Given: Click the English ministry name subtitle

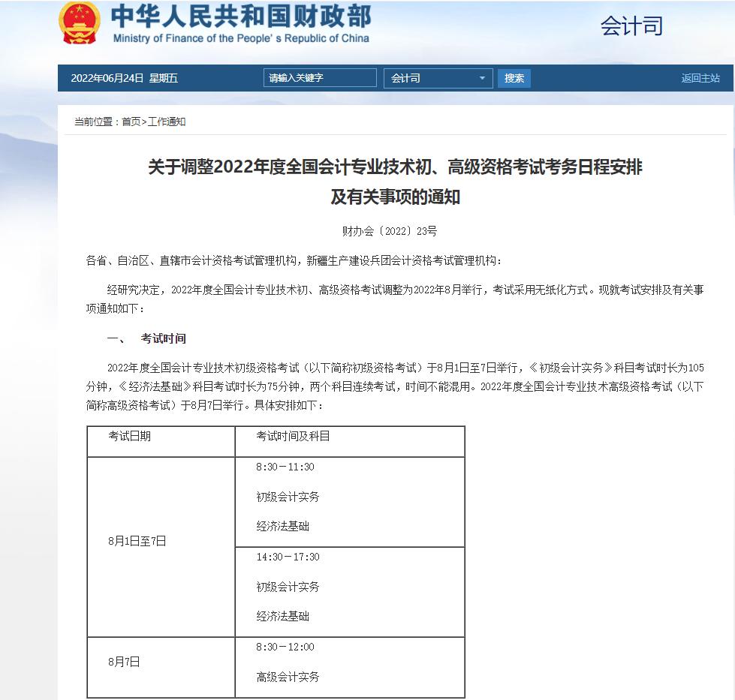Looking at the screenshot, I should click(241, 38).
